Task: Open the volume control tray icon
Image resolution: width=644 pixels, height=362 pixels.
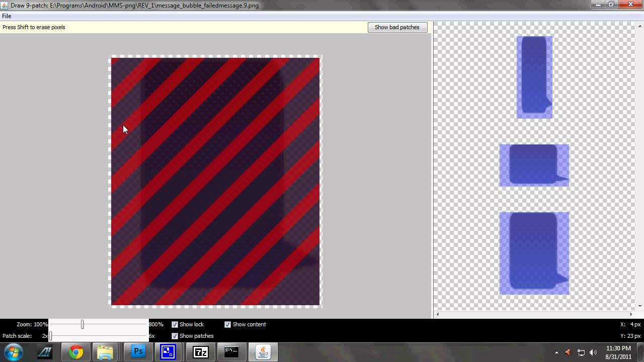Action: point(593,352)
